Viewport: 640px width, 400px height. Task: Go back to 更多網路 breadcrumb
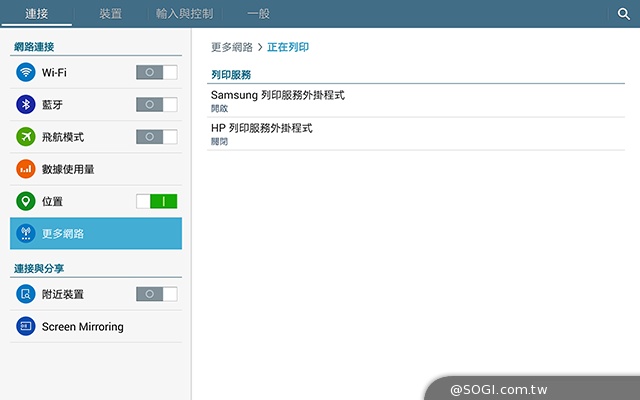[232, 47]
